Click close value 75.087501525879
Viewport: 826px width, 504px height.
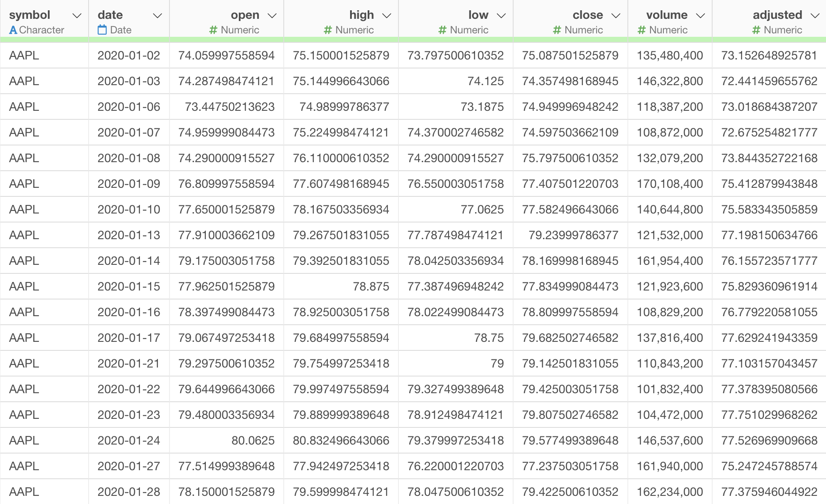click(570, 56)
